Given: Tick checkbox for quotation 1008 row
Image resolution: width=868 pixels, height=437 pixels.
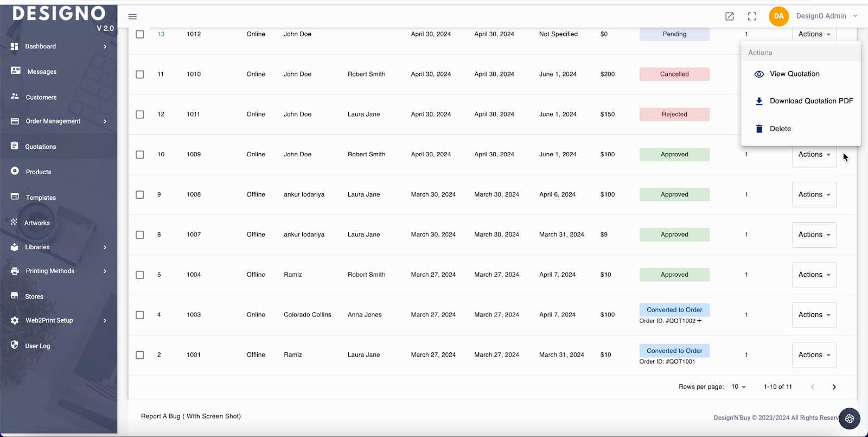Looking at the screenshot, I should point(140,195).
